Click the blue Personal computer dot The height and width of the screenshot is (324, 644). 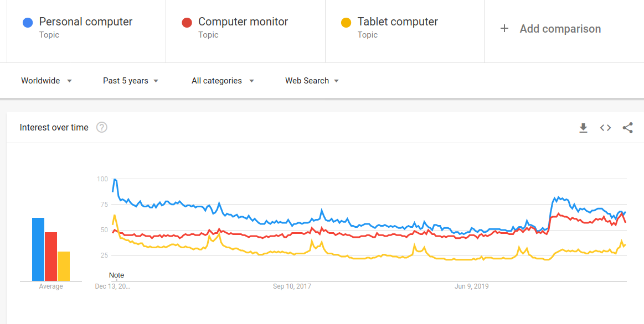tap(28, 23)
